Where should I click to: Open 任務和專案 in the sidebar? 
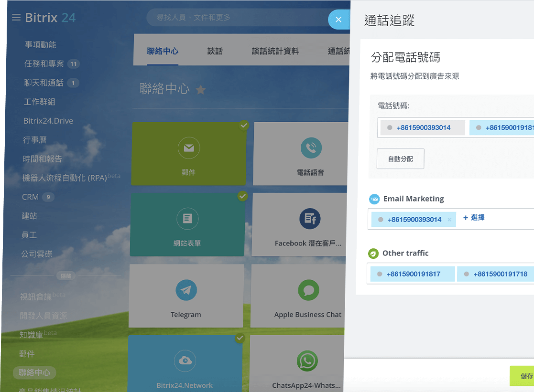tap(44, 64)
